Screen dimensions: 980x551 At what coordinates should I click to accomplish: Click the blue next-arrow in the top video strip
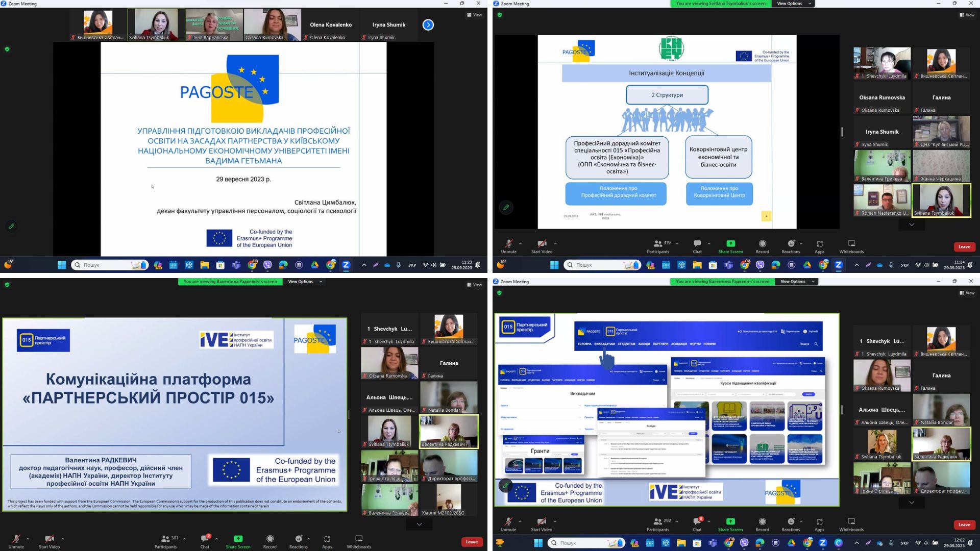pos(428,24)
